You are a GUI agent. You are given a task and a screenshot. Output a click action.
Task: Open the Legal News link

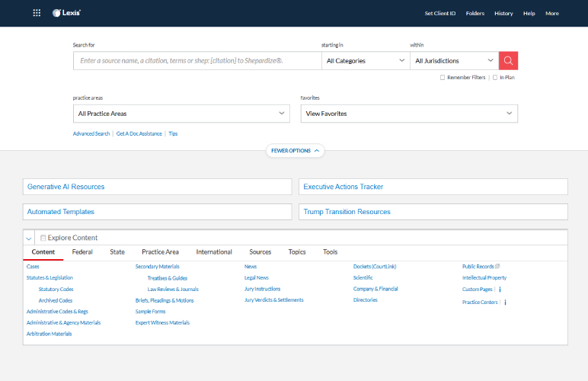257,278
